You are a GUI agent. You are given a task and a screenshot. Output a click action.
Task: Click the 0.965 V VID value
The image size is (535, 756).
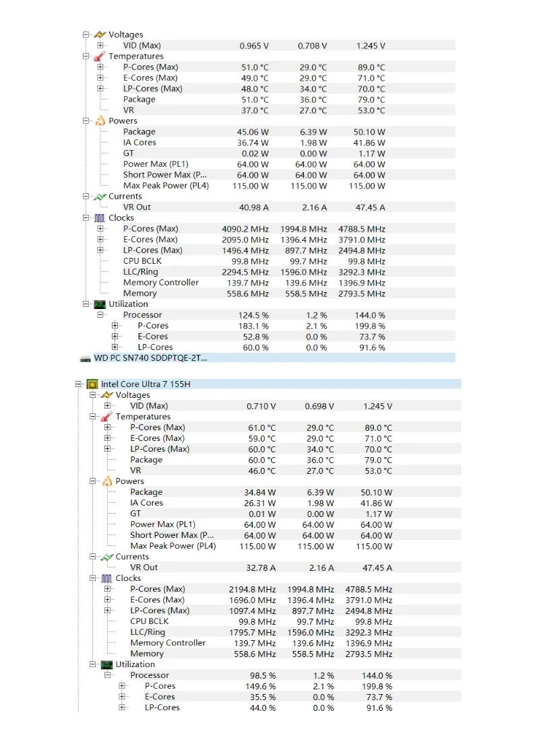[x=254, y=46]
